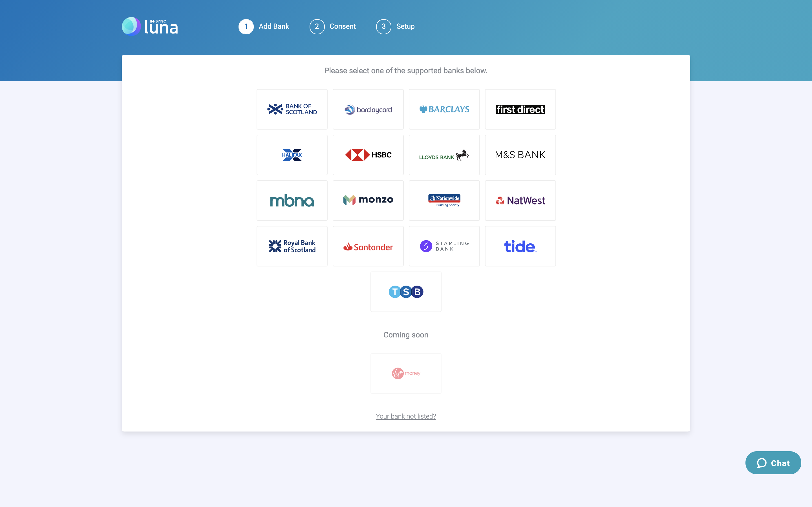Choose HSBC from the supported banks
The height and width of the screenshot is (507, 812).
(x=368, y=155)
